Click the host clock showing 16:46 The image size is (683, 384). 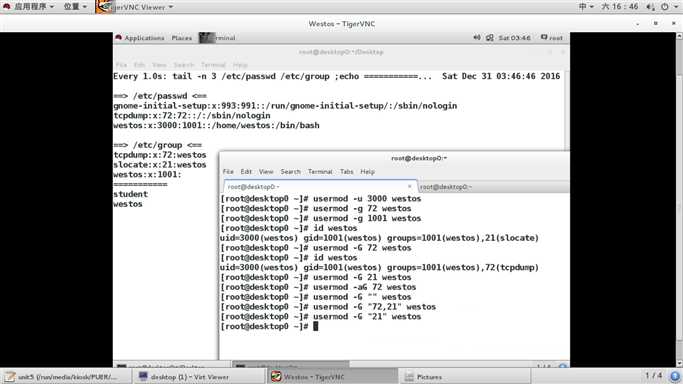(x=620, y=7)
